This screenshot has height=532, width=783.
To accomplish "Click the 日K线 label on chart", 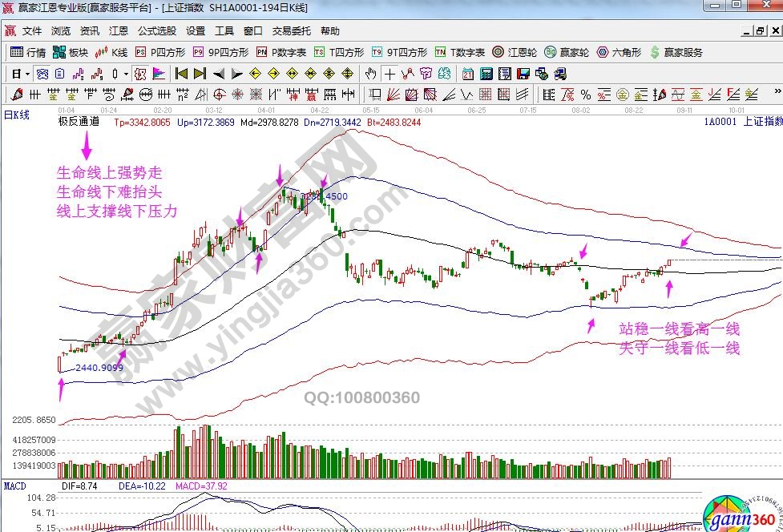I will point(16,115).
